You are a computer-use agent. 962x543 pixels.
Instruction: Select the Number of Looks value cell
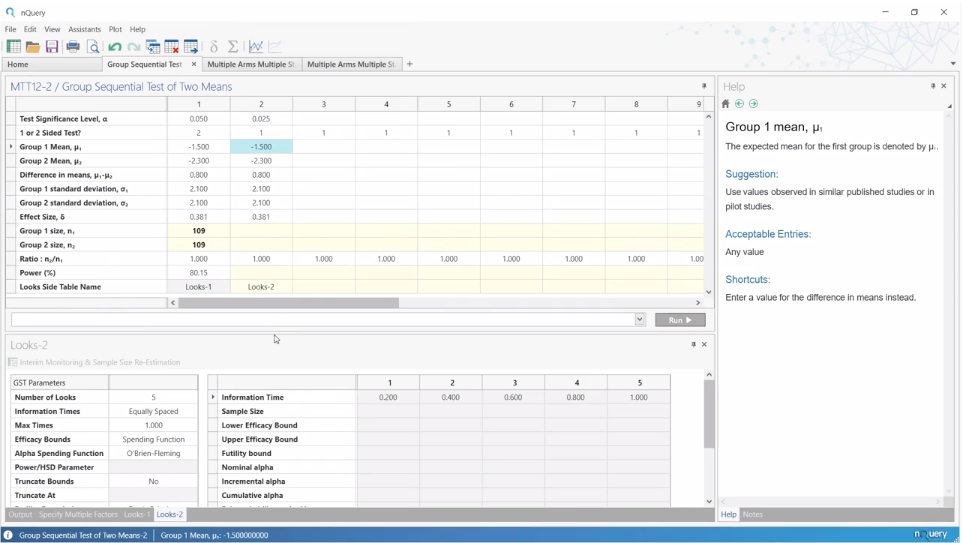pos(153,397)
